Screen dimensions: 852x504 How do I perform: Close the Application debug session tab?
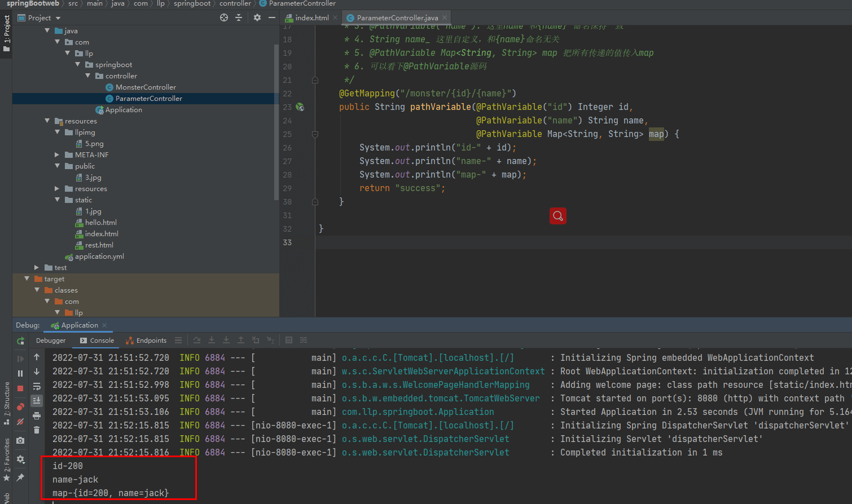click(104, 325)
